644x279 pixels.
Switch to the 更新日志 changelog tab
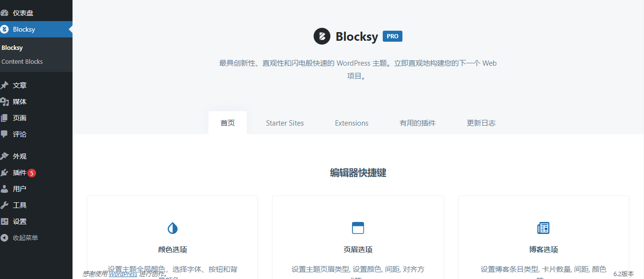[x=481, y=123]
